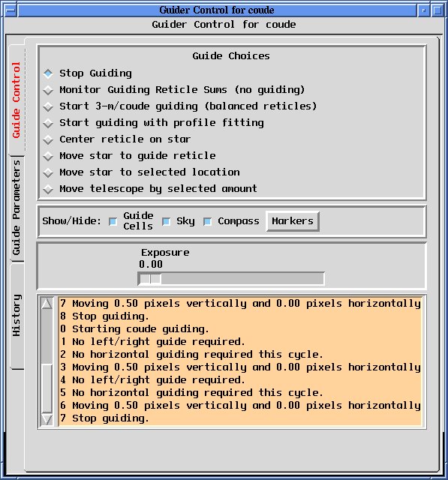448x480 pixels.
Task: Switch to the Guide Control tab
Action: point(17,100)
